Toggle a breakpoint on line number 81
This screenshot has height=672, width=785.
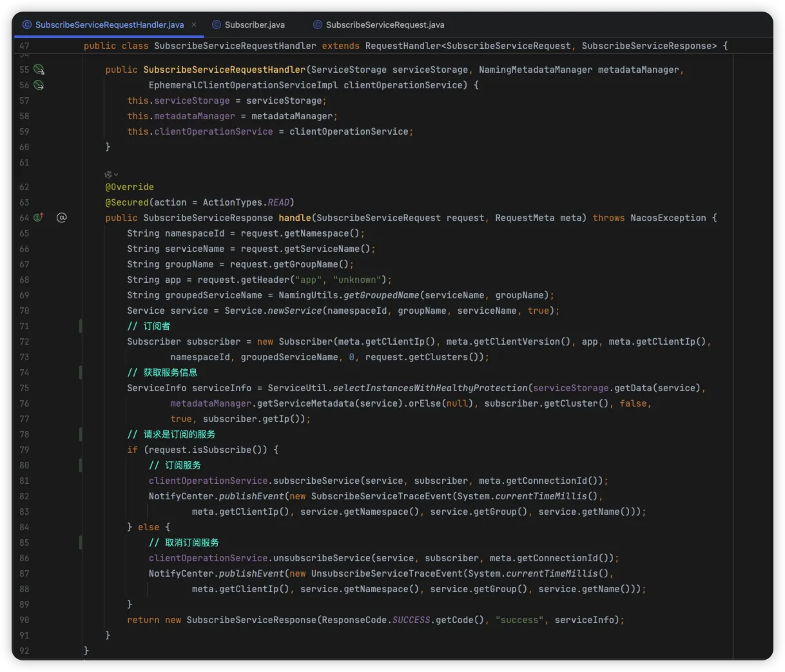point(24,481)
